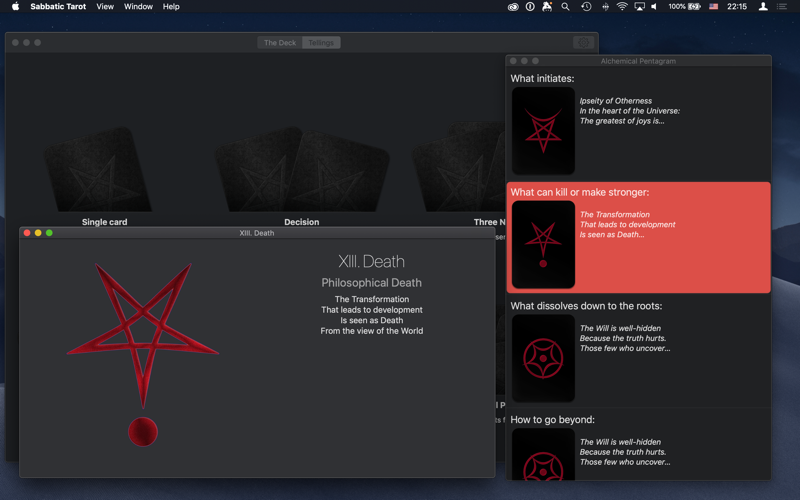
Task: Open the View menu
Action: click(105, 7)
